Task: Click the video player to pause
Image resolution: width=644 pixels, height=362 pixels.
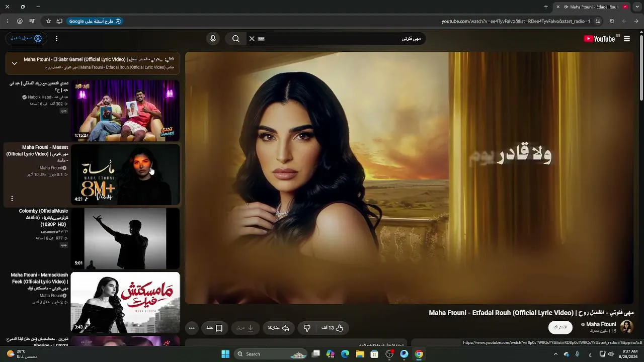Action: [409, 178]
